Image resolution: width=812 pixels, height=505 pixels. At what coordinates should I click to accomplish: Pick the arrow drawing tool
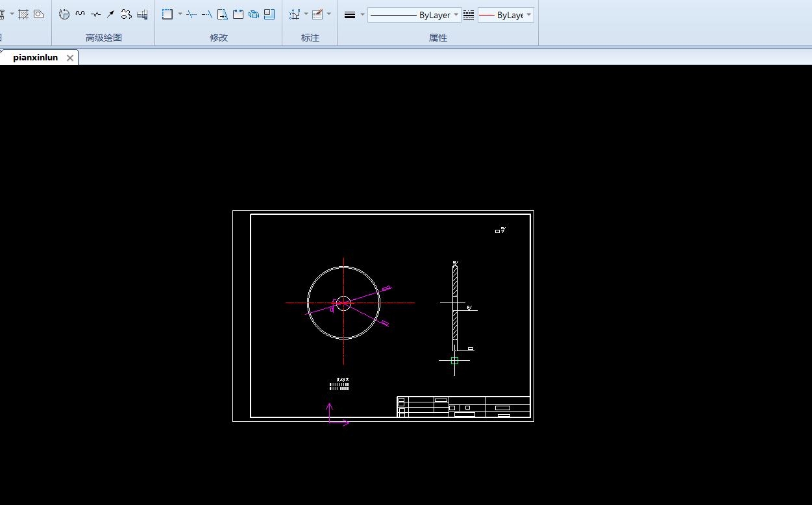coord(111,14)
